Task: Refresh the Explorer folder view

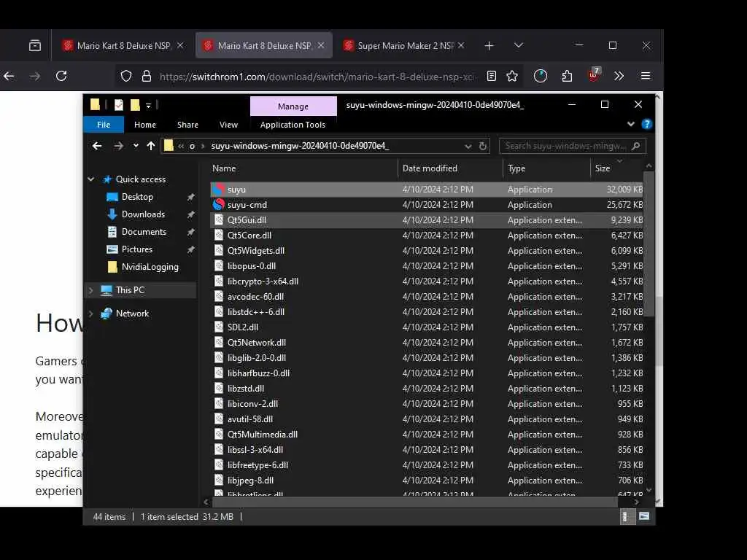Action: [483, 146]
